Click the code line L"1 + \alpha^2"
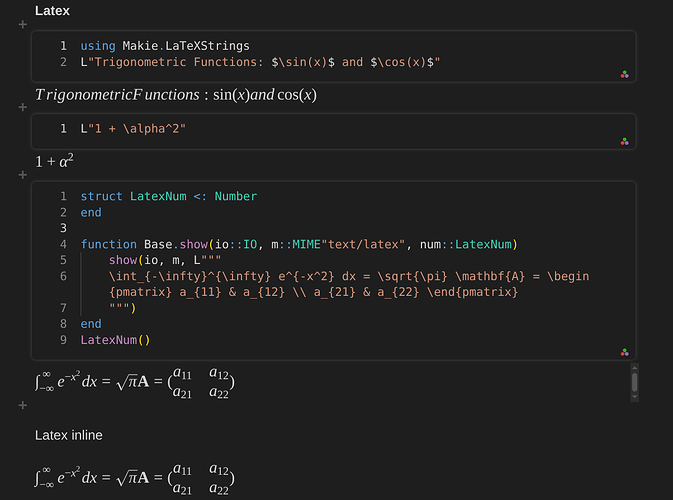Viewport: 673px width, 500px height. pos(133,129)
